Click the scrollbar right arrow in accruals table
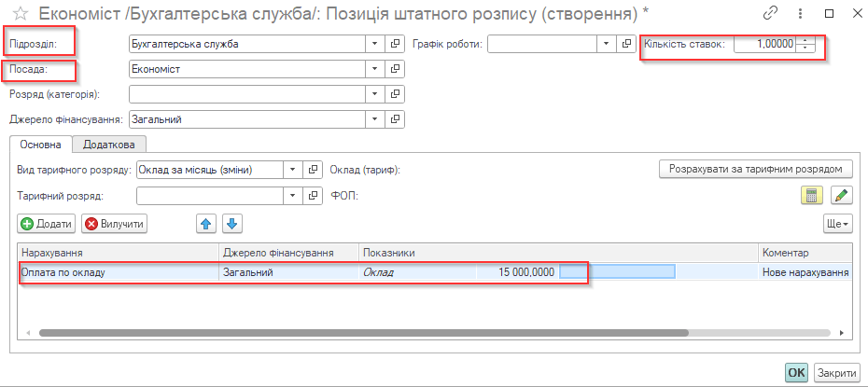This screenshot has width=868, height=387. point(841,333)
